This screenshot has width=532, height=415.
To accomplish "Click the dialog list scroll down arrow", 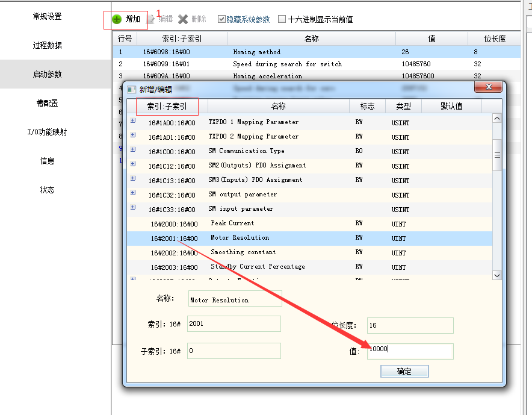I will click(497, 275).
